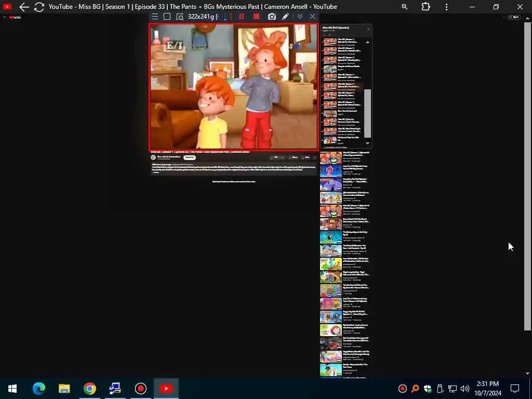Open Google Chrome from taskbar
The height and width of the screenshot is (399, 532).
pyautogui.click(x=89, y=388)
